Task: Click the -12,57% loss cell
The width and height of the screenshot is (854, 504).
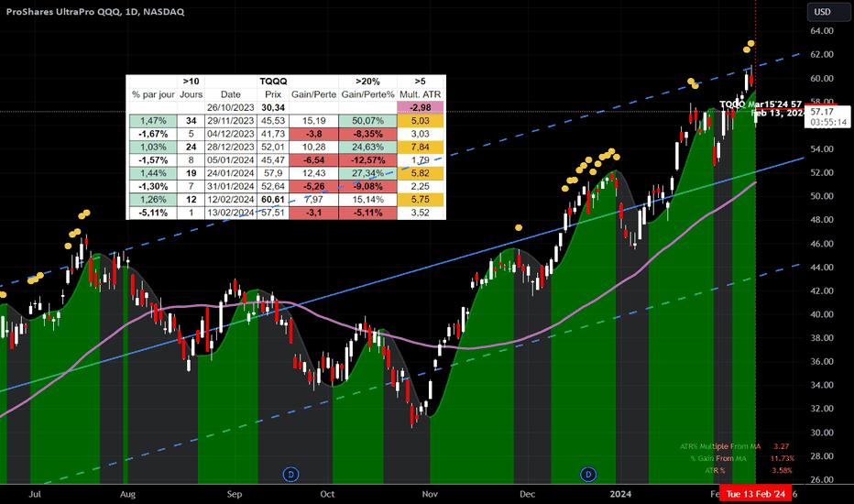Action: (x=367, y=159)
